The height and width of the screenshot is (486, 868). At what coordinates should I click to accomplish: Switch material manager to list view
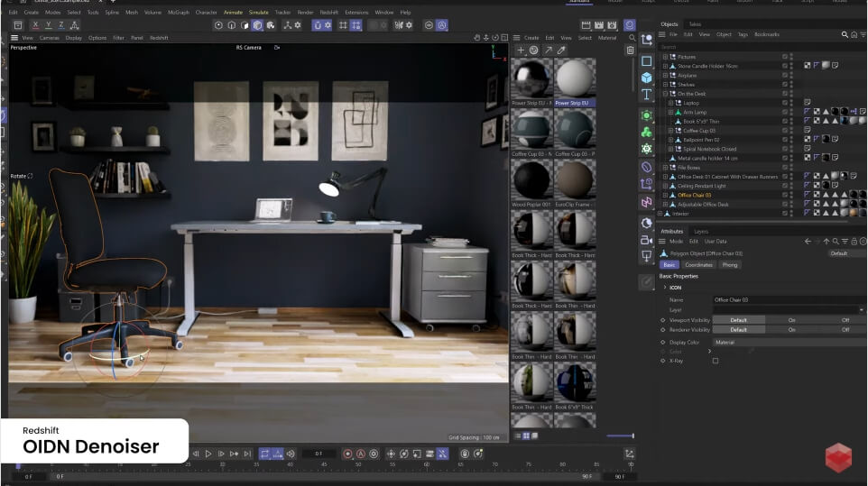518,436
